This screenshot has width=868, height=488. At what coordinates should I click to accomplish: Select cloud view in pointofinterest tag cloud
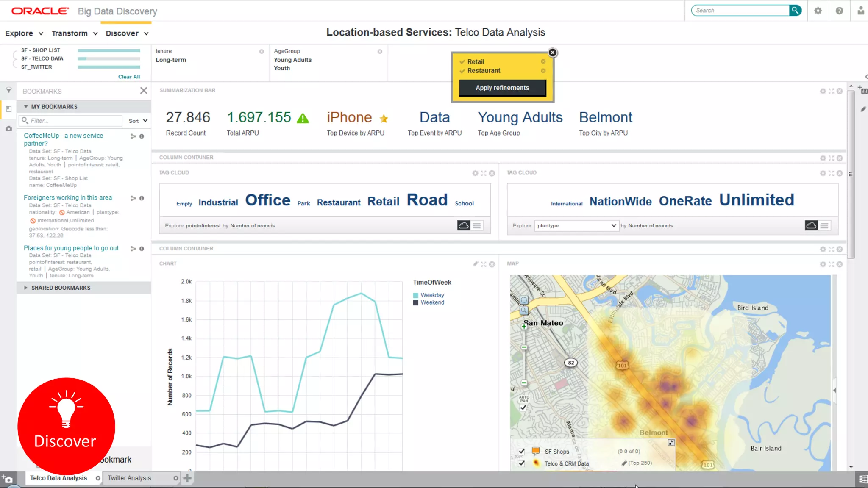tap(464, 226)
